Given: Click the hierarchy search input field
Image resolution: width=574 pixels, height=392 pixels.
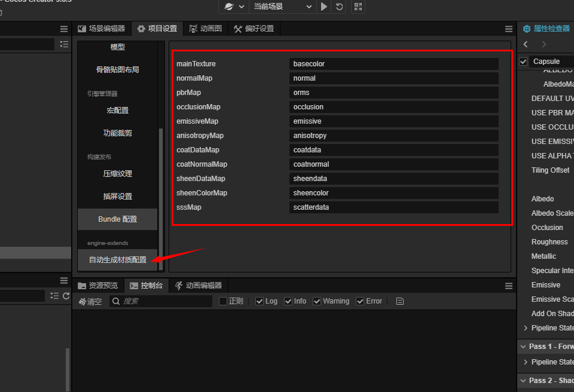Looking at the screenshot, I should coord(27,44).
